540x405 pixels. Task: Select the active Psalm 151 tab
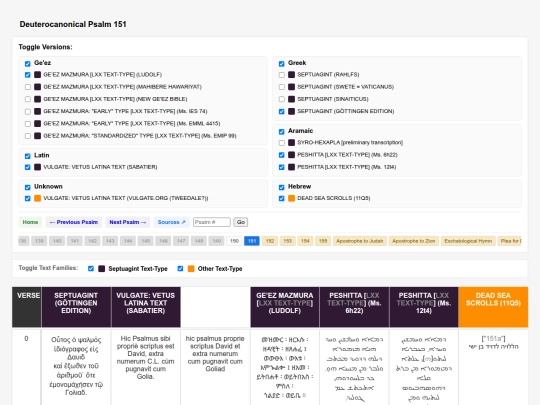(x=252, y=241)
